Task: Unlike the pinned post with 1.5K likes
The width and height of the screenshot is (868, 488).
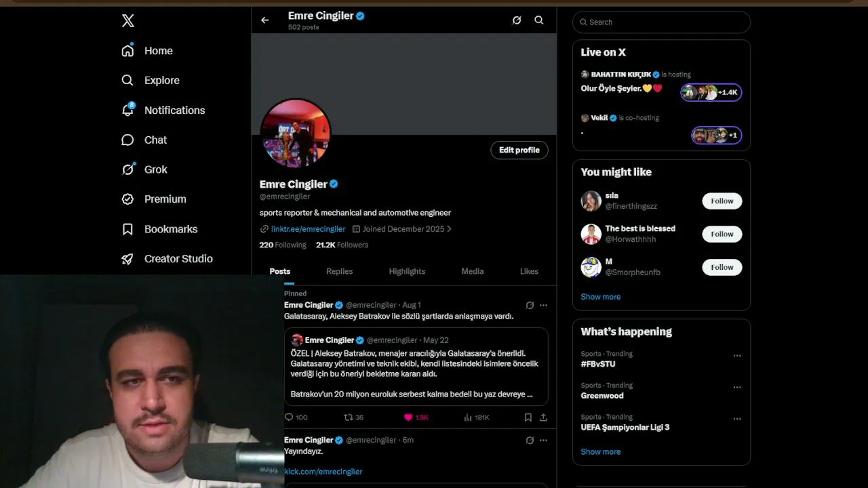Action: tap(416, 418)
